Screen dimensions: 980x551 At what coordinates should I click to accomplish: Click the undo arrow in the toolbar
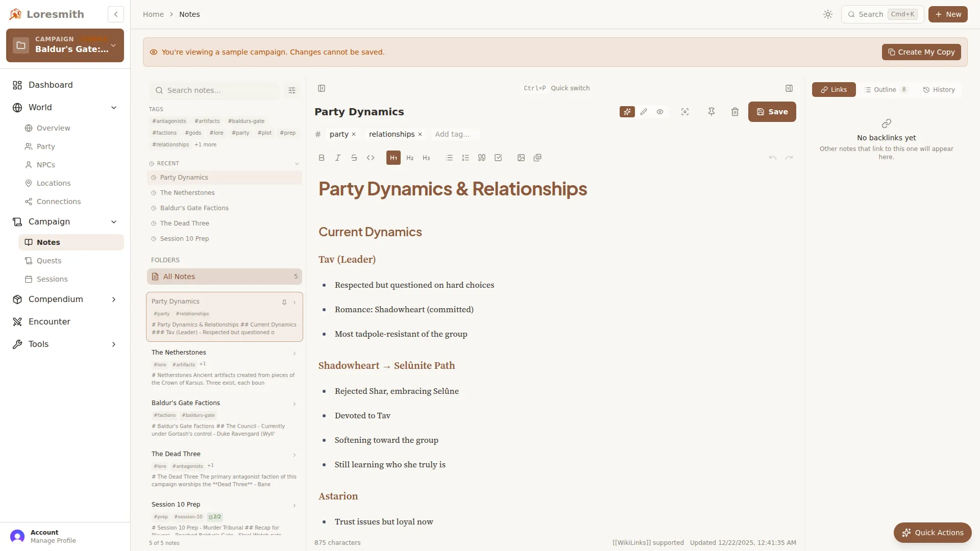click(771, 158)
